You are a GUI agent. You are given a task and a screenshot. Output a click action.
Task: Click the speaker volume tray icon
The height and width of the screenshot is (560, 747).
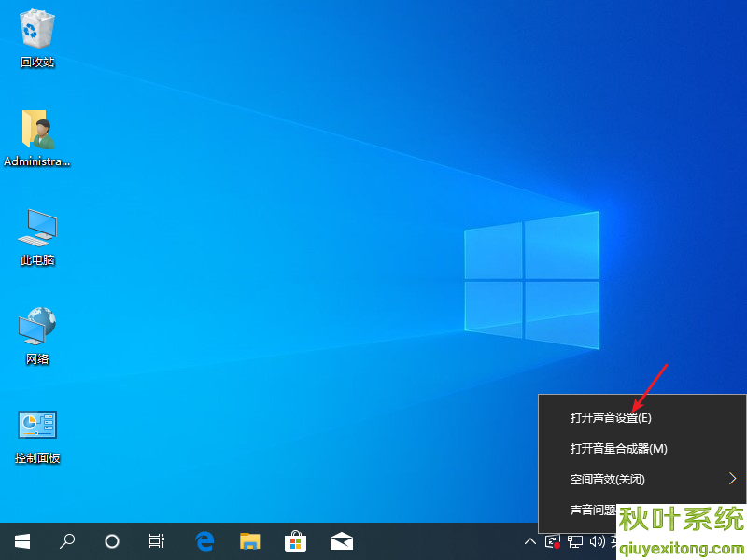pos(597,542)
